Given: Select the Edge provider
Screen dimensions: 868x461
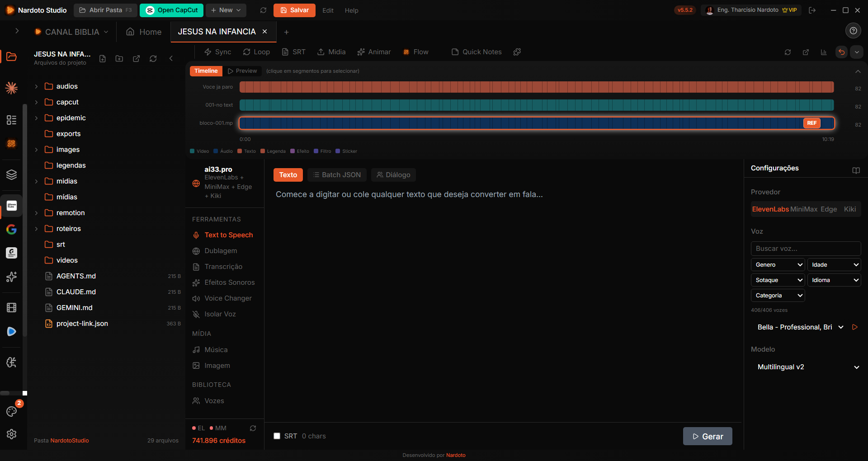Looking at the screenshot, I should pyautogui.click(x=829, y=209).
